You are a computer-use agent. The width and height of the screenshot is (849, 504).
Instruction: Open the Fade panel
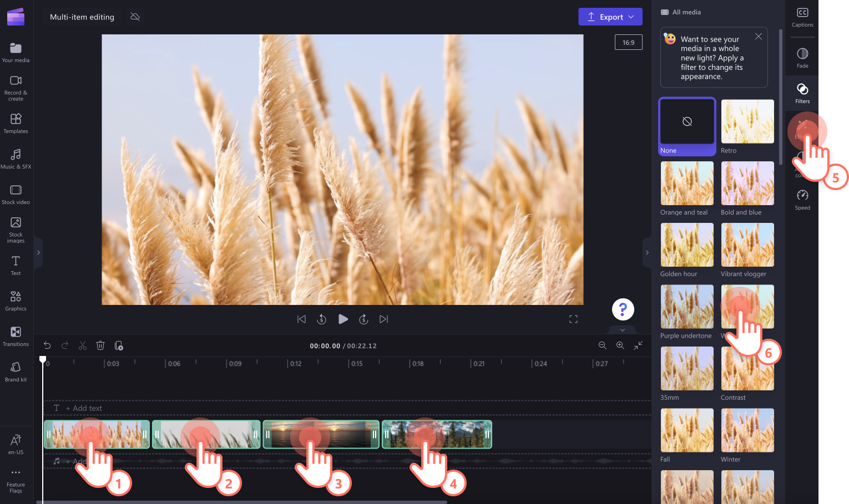802,58
